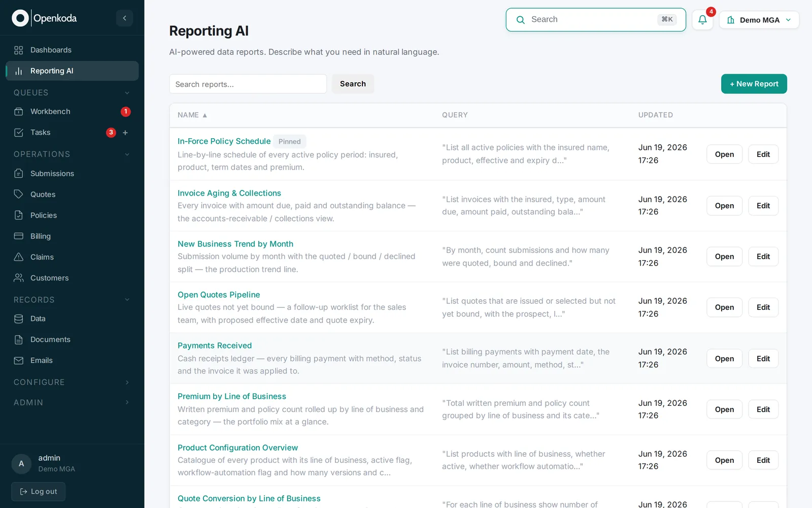Click the Openkoda logo icon
The image size is (812, 508).
(x=20, y=18)
